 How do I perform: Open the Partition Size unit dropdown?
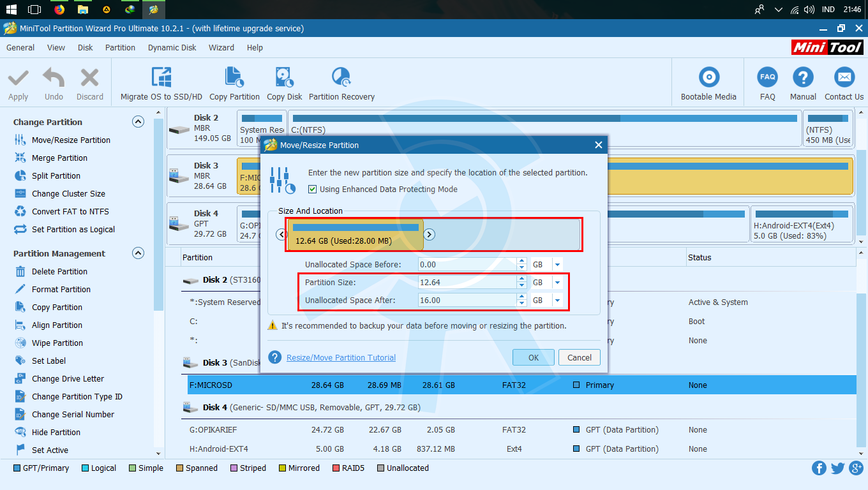pyautogui.click(x=556, y=282)
